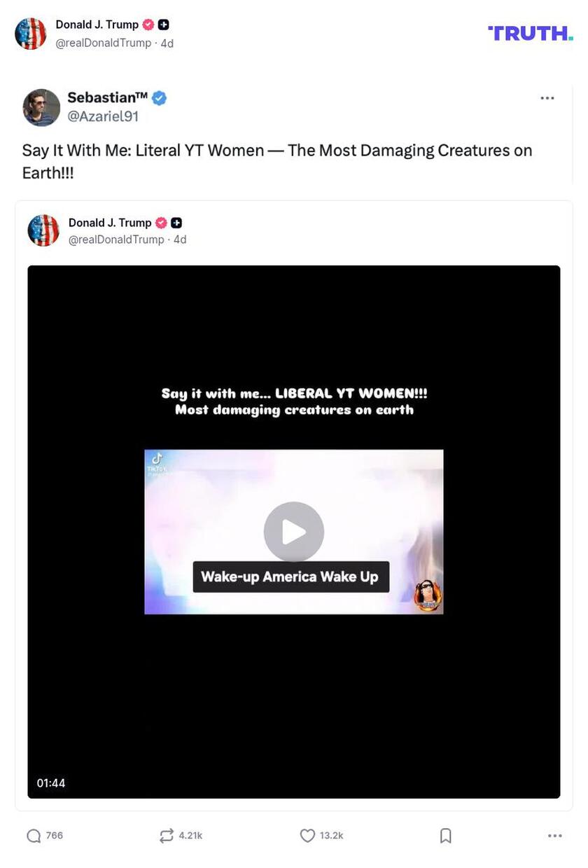
Task: Click the ReTruth repost arrows icon
Action: (x=167, y=835)
